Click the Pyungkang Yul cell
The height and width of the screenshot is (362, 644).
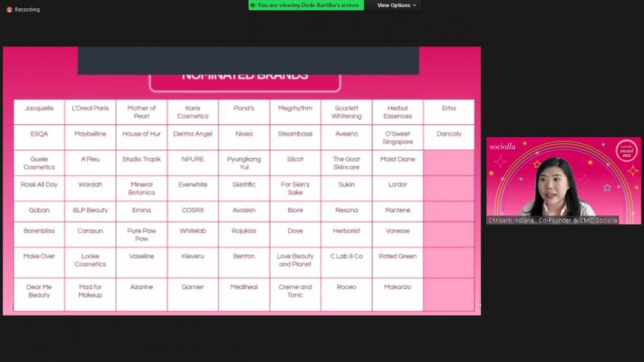point(244,163)
